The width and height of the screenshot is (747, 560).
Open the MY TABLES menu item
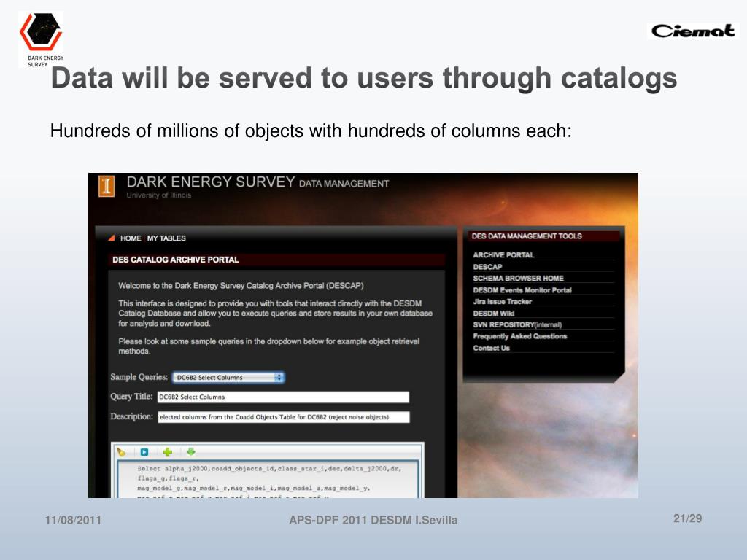(x=166, y=238)
